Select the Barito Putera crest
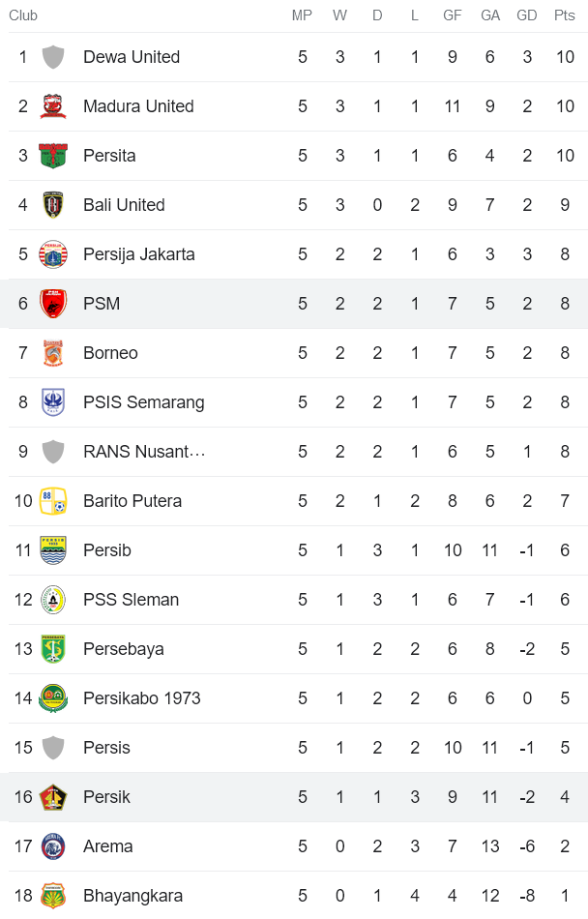 click(x=53, y=501)
